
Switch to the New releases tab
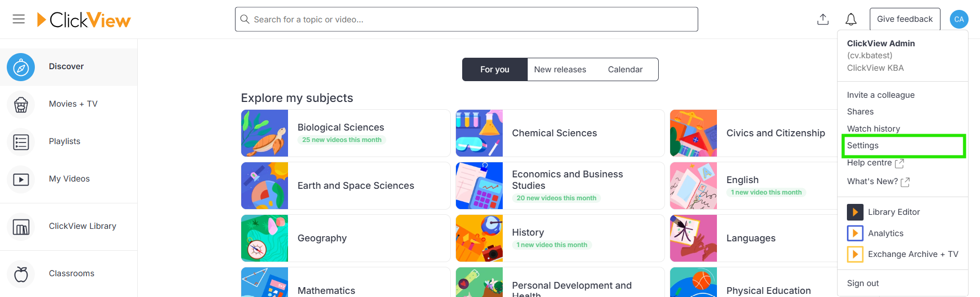560,70
